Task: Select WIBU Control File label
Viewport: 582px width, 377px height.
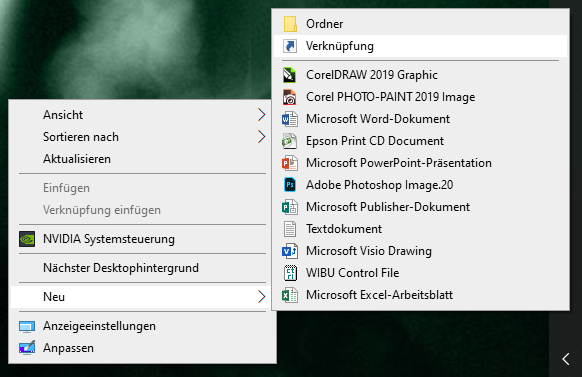Action: click(353, 273)
